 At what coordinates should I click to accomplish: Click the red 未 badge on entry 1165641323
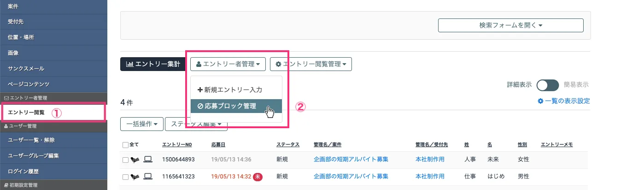click(x=258, y=176)
